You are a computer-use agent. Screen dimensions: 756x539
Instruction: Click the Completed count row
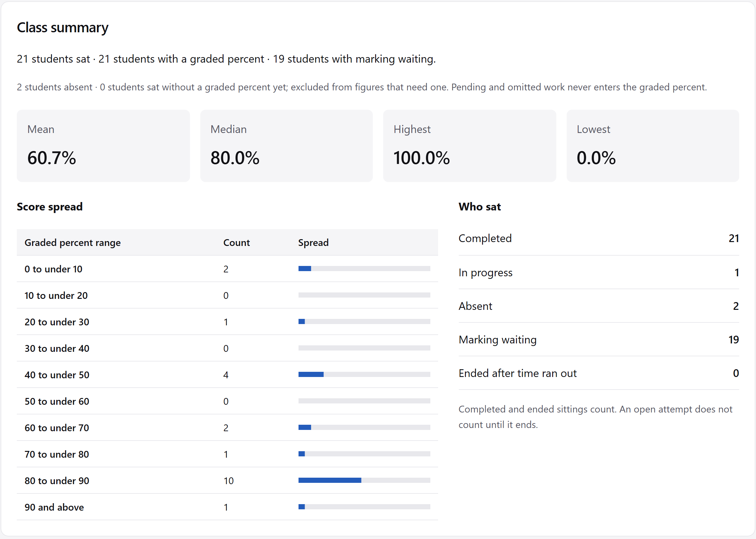599,238
